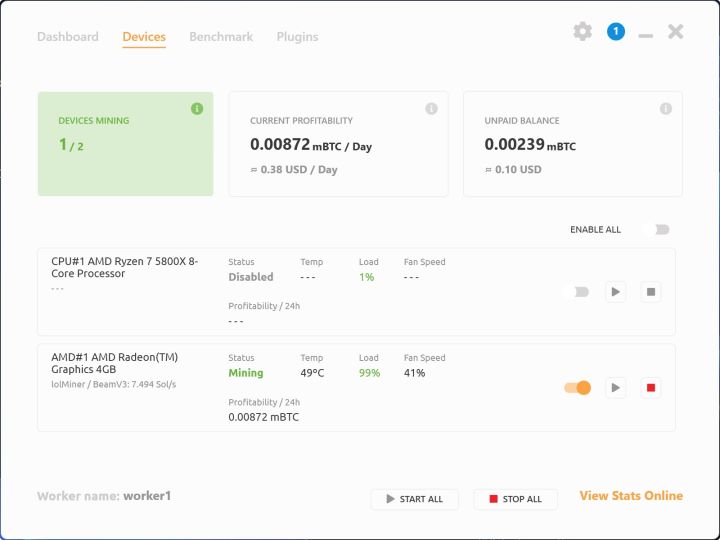Start mining on the AMD Radeon GPU
This screenshot has height=540, width=720.
616,388
